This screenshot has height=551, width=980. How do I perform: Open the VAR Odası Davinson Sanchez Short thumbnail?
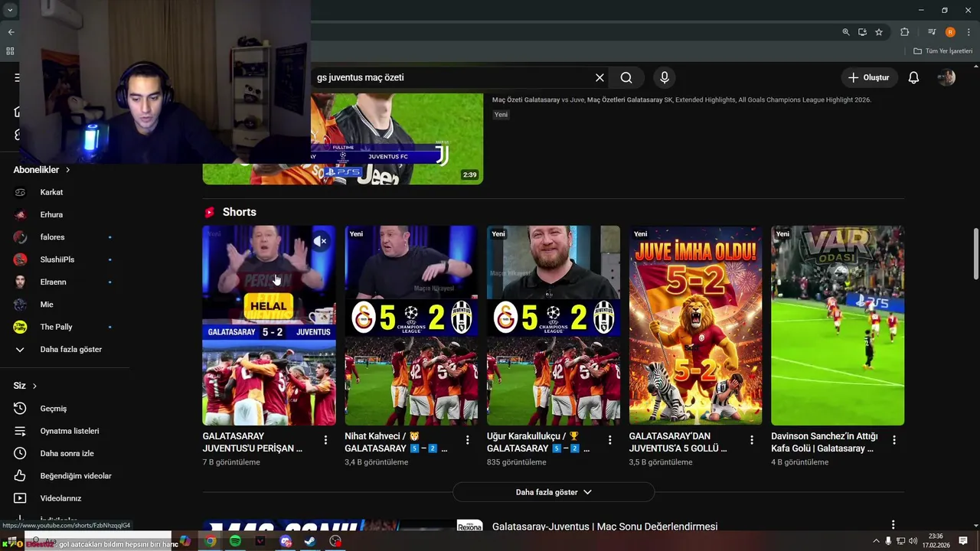click(x=838, y=325)
